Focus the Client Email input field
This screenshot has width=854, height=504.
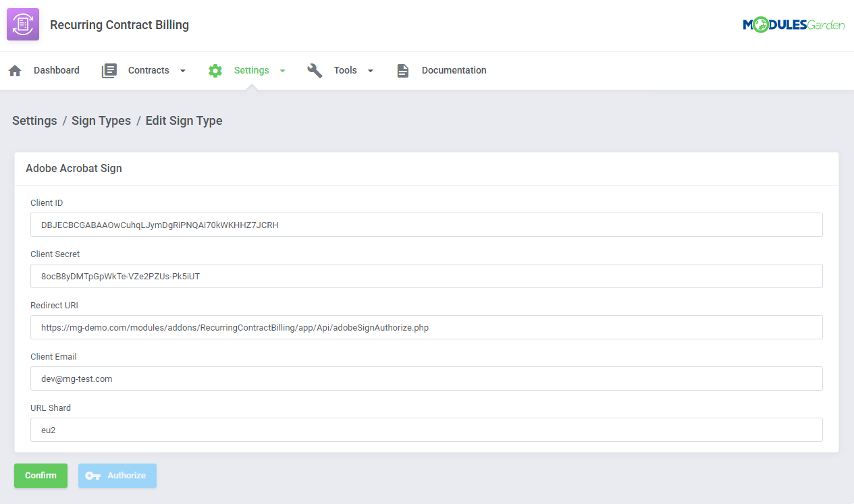click(427, 379)
